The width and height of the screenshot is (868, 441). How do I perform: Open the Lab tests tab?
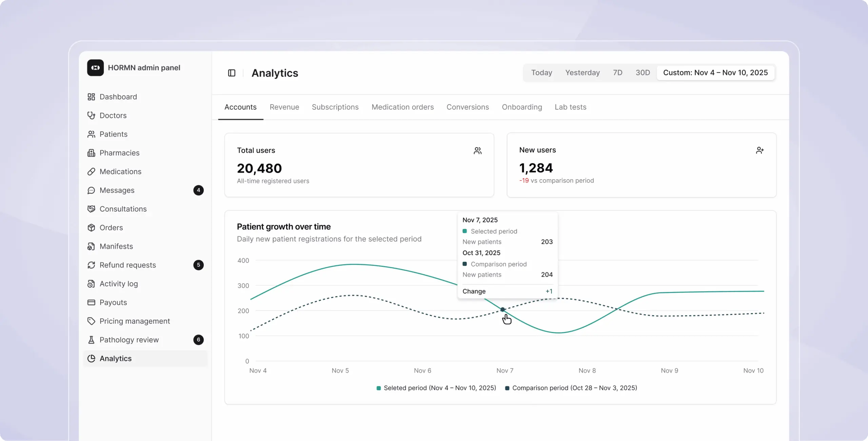(570, 107)
